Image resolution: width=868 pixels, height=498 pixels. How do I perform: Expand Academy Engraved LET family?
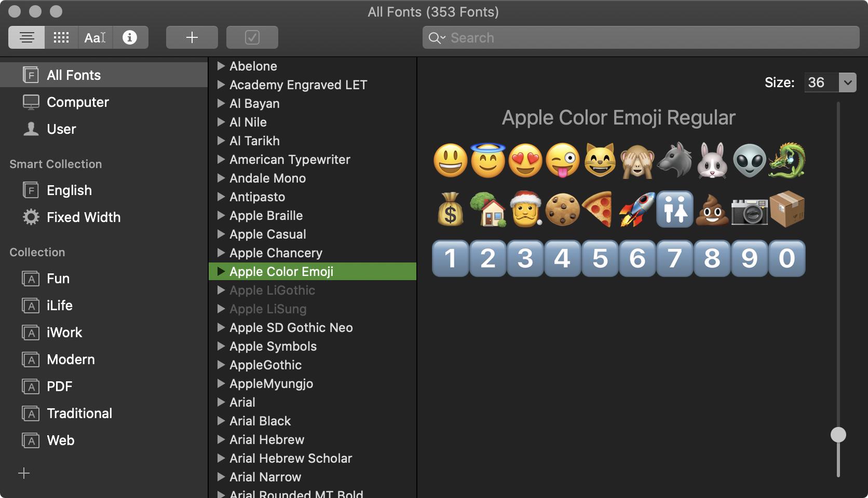pos(221,85)
